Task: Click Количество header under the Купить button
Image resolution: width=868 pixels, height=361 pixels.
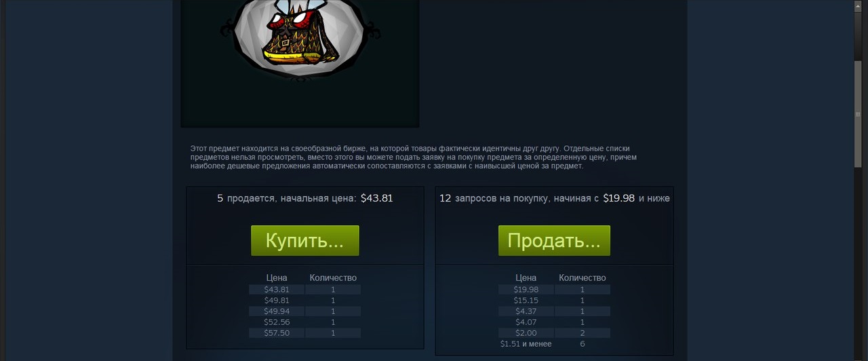Action: pyautogui.click(x=333, y=278)
